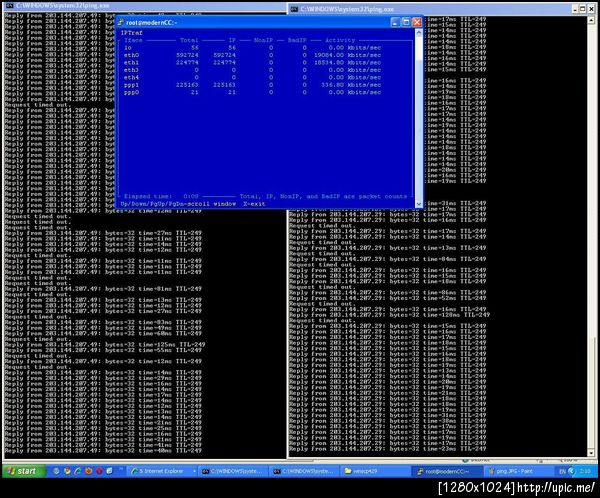Click the right ping.exe scrollbar down arrow
This screenshot has height=498, width=600.
[x=591, y=453]
